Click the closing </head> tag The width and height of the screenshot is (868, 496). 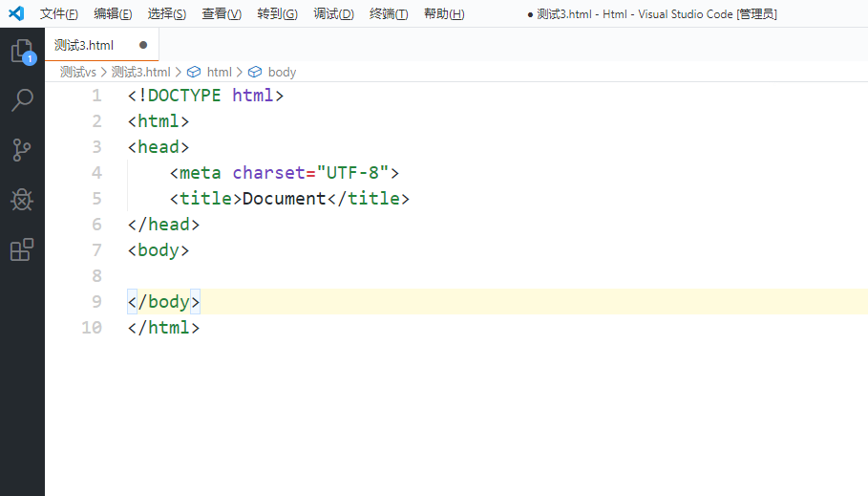point(163,225)
